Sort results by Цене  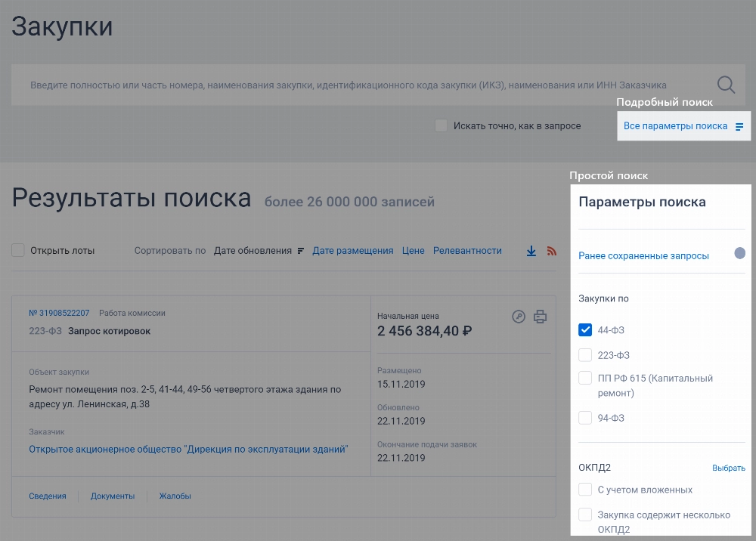point(414,251)
